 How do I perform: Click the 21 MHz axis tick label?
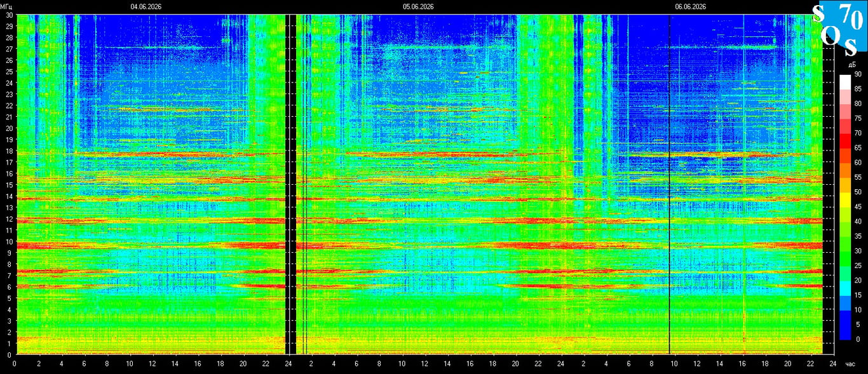(9, 117)
